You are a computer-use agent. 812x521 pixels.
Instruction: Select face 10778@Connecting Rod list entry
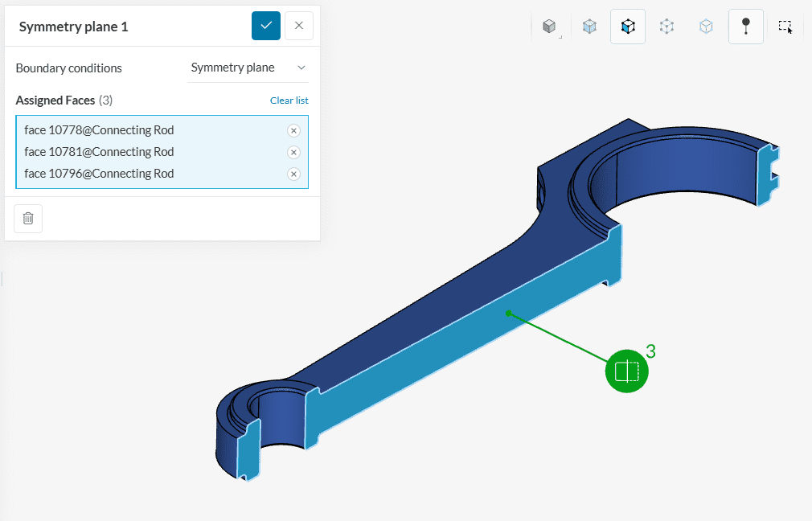click(99, 130)
